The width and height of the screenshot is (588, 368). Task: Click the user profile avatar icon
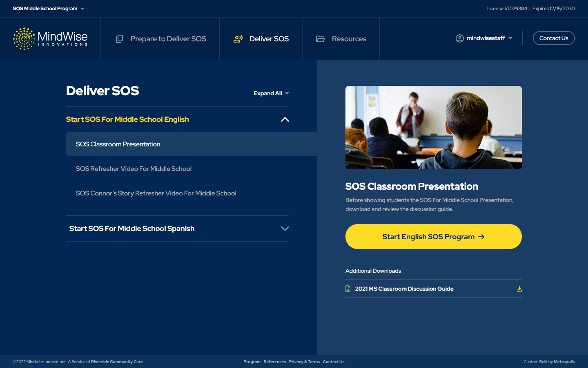coord(460,38)
